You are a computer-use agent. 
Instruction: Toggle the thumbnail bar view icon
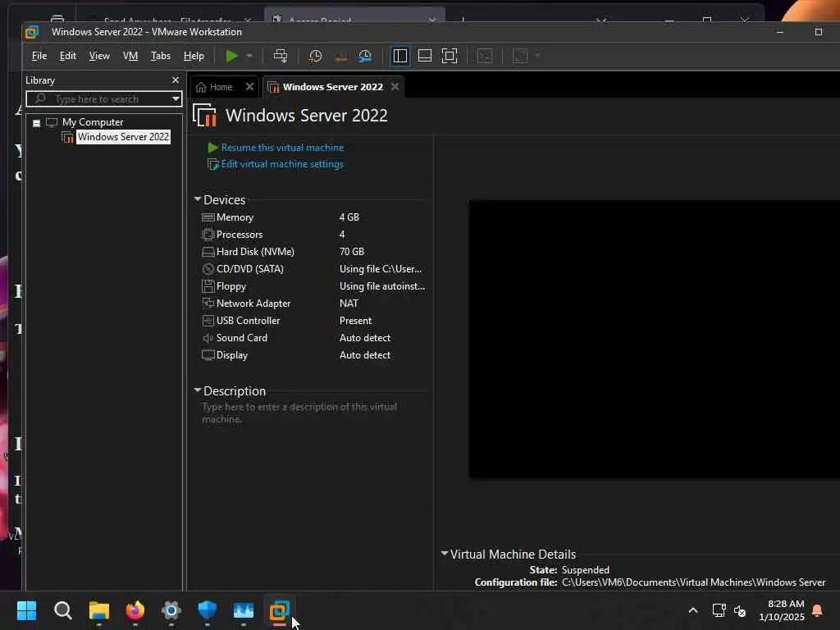425,56
